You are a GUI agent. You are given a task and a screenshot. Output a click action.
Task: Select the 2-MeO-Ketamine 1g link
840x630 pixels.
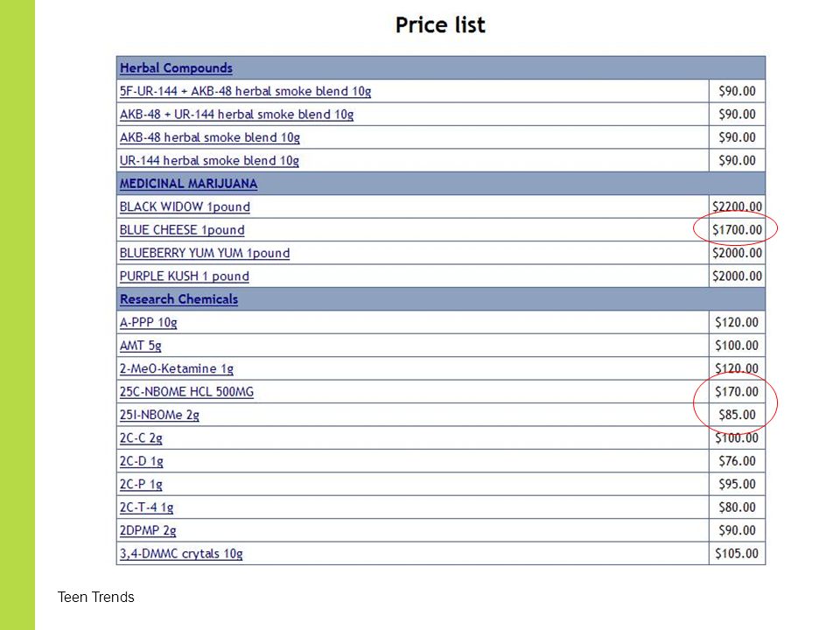pyautogui.click(x=176, y=368)
